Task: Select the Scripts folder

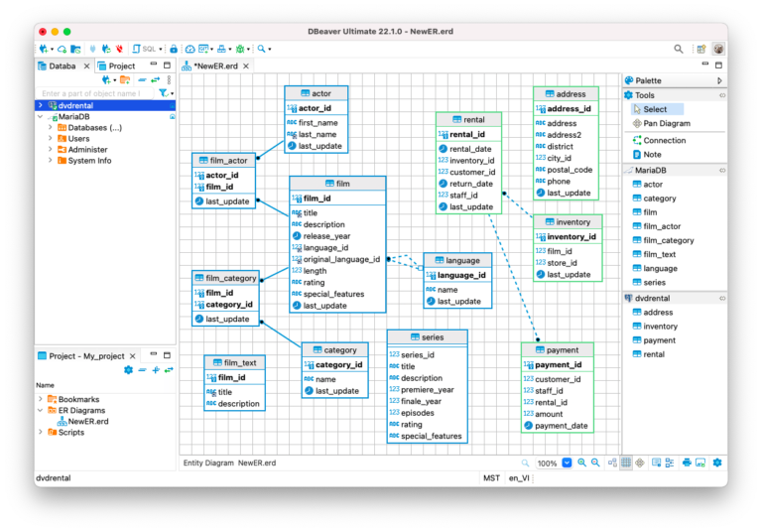Action: tap(66, 433)
